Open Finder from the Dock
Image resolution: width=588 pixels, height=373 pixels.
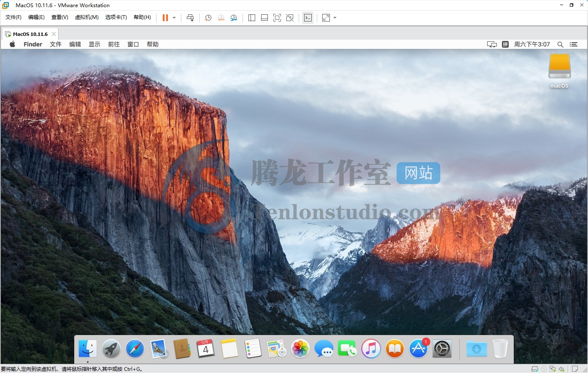[x=88, y=349]
